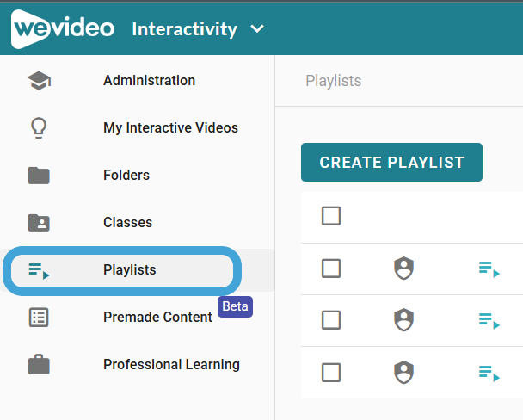Select the Playlists icon in sidebar
This screenshot has height=420, width=523.
click(x=39, y=270)
